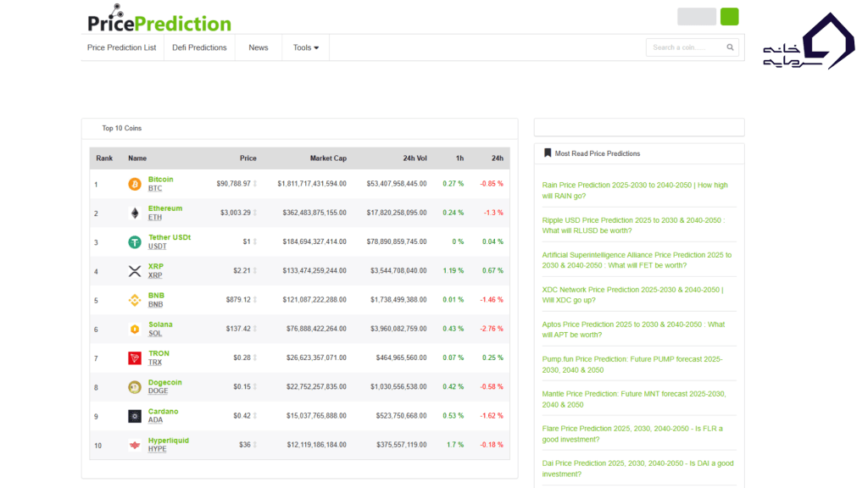Click the bookmark icon beside Most Read Price Predictions

[x=546, y=152]
